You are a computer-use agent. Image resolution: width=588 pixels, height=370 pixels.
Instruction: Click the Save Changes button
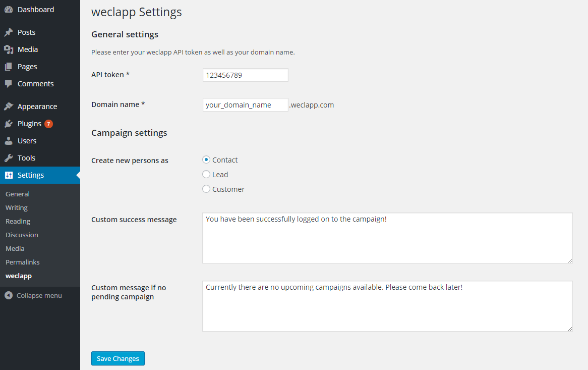tap(117, 358)
